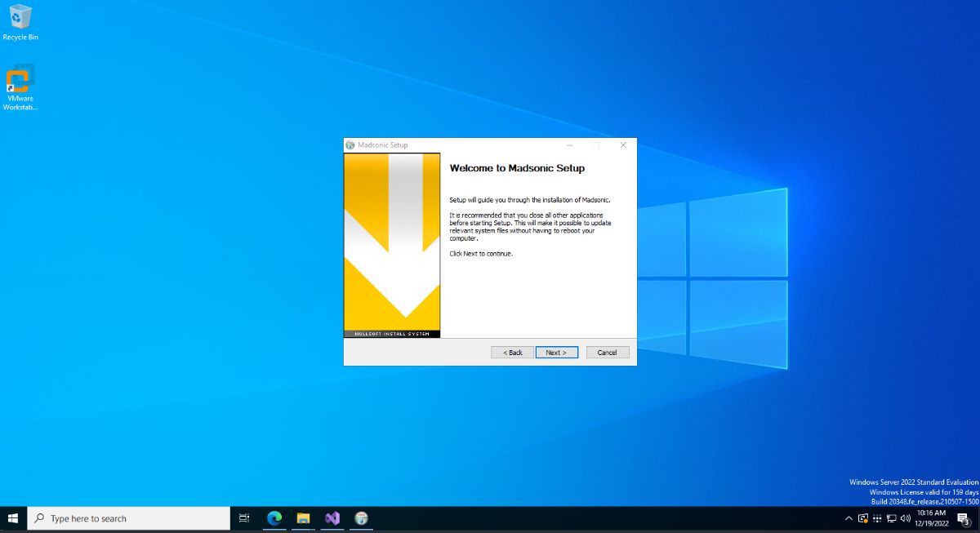Open the Start menu
Image resolution: width=980 pixels, height=533 pixels.
pos(13,518)
